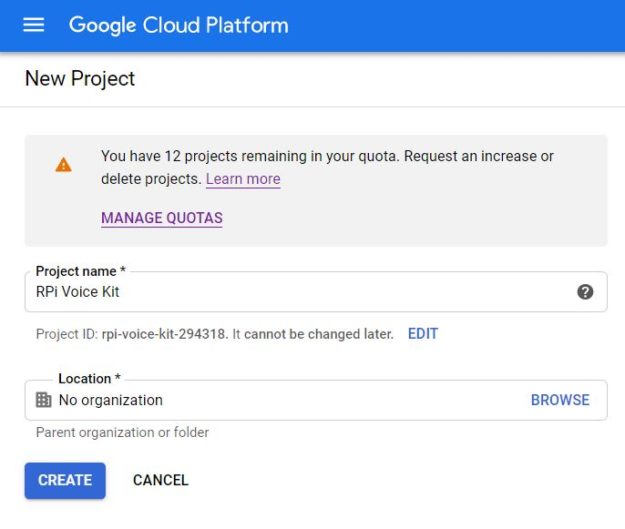Focus the Project name input field
625x529 pixels.
[x=316, y=292]
